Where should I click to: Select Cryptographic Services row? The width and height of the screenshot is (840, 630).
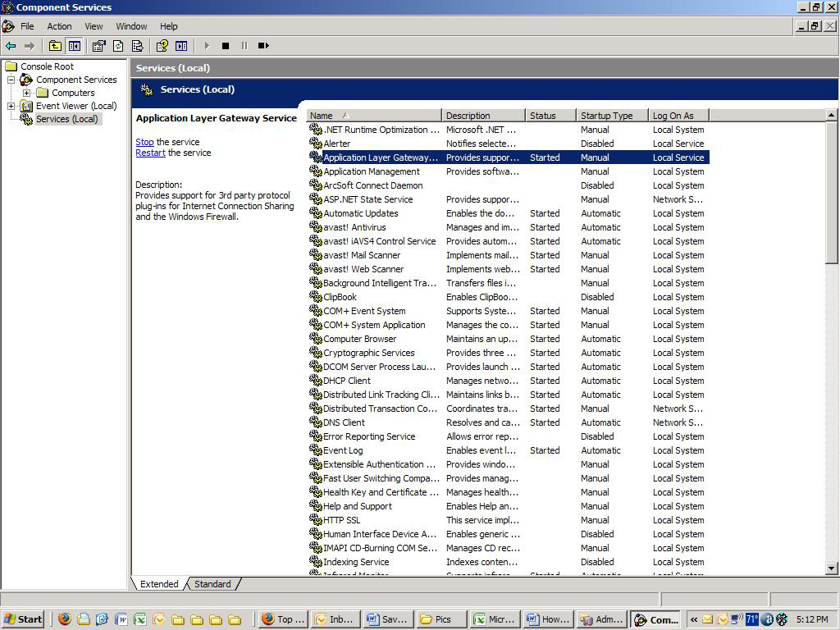[509, 353]
